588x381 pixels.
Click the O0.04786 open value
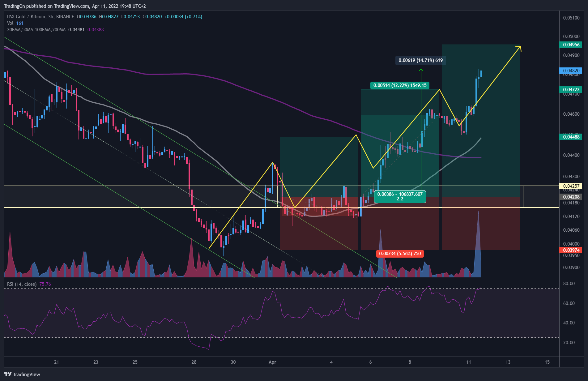[x=87, y=17]
